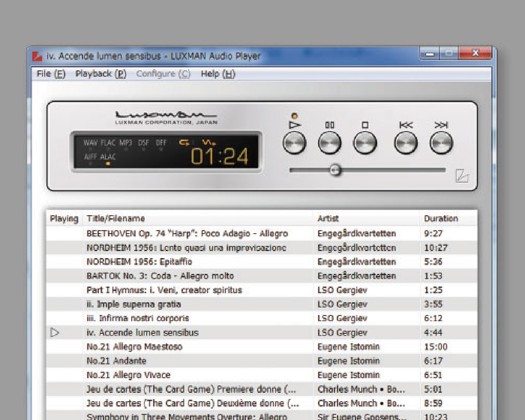Click the Luxman app icon in title bar
Viewport: 525px width, 420px height.
click(x=38, y=56)
